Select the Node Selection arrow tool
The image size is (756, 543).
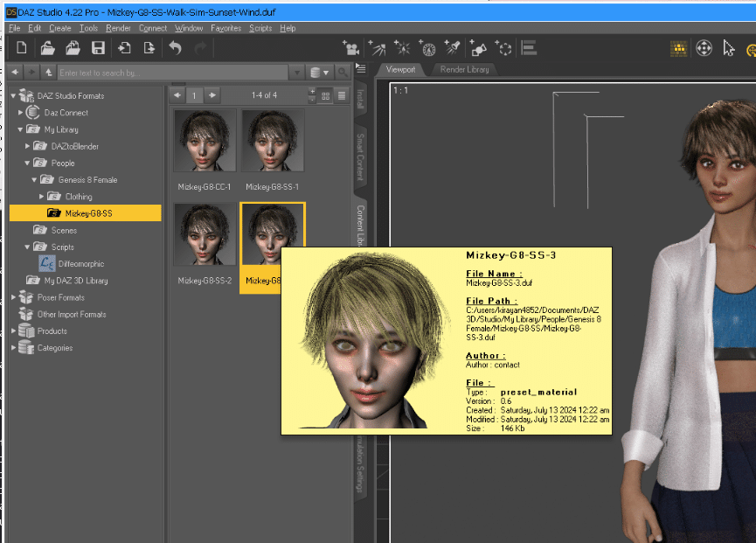point(729,48)
